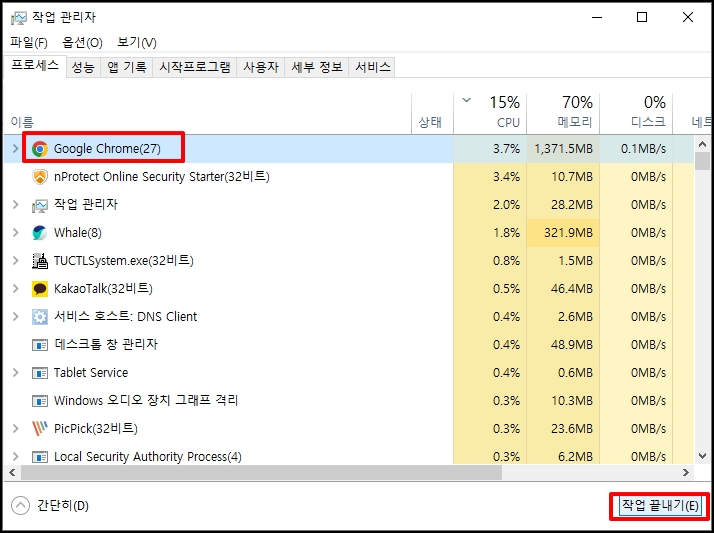This screenshot has width=714, height=533.
Task: Click the PicPick process icon
Action: [40, 429]
